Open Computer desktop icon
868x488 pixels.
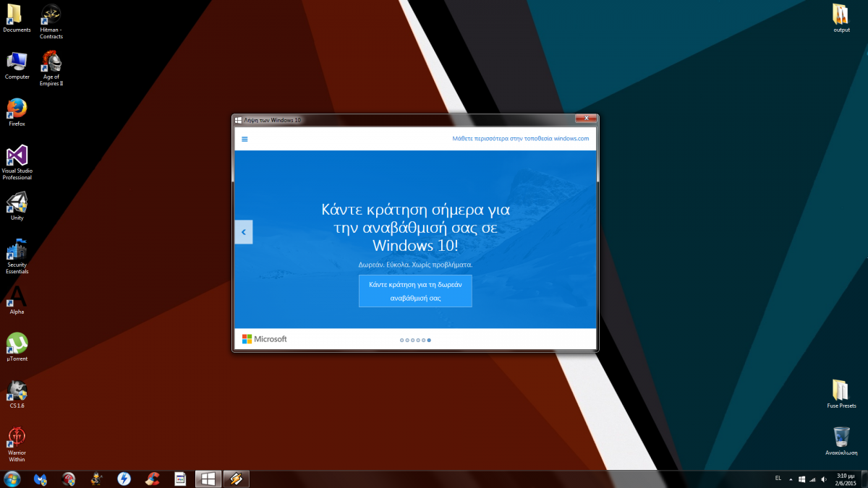pyautogui.click(x=17, y=65)
